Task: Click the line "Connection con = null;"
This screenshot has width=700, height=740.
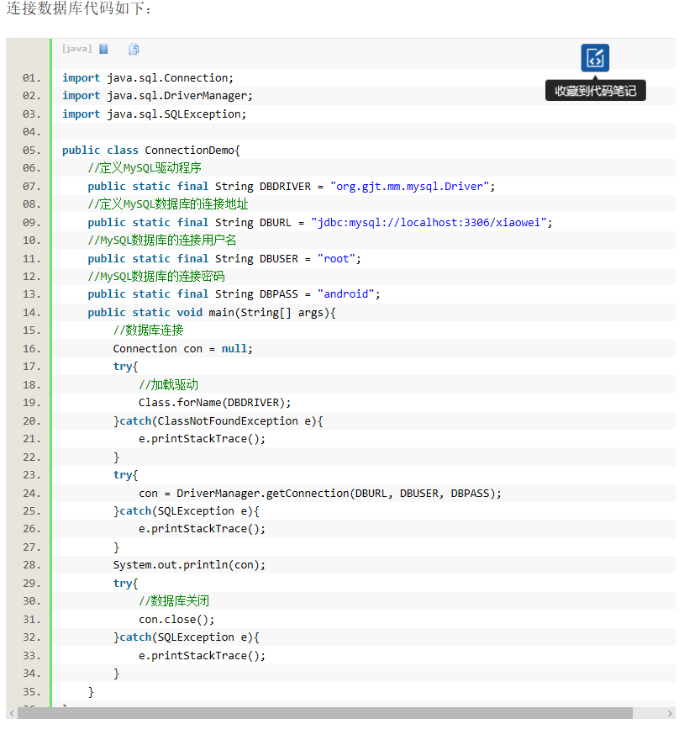Action: (183, 349)
